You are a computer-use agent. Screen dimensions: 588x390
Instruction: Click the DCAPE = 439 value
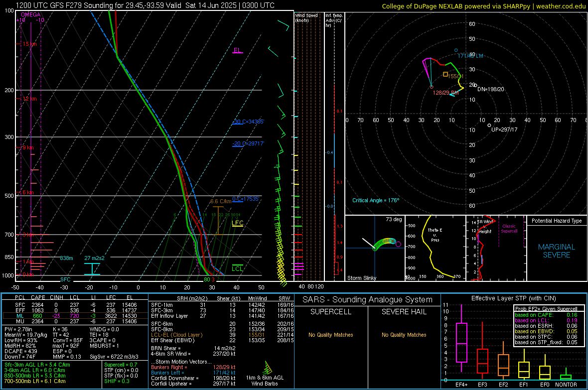pos(21,351)
